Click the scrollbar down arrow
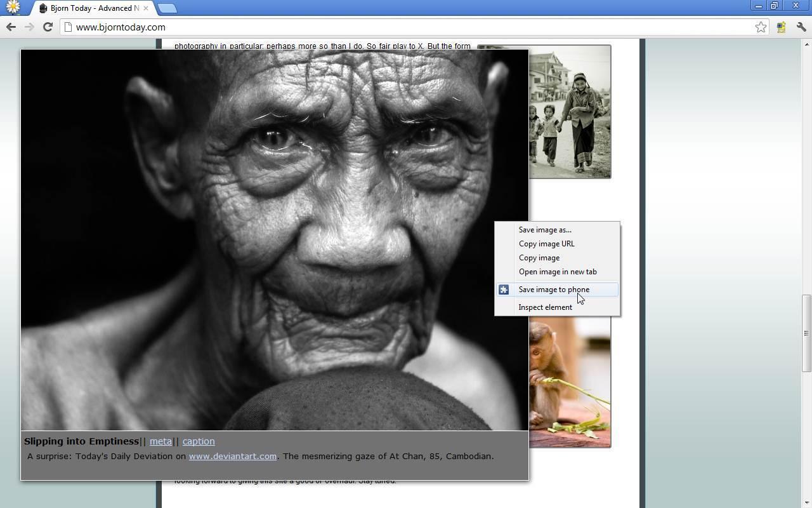The width and height of the screenshot is (812, 508). 807,503
